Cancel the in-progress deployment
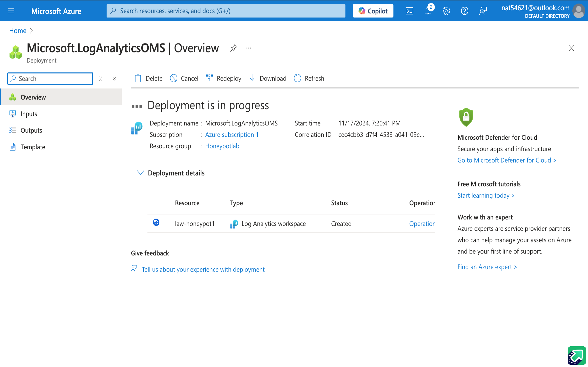Screen dimensions: 588x367 184,78
